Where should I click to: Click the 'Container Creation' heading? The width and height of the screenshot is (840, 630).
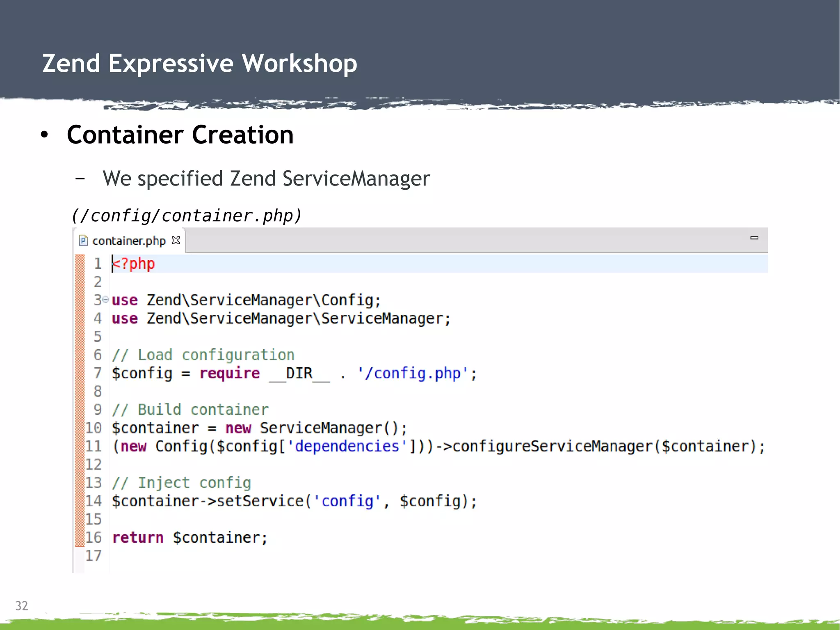click(x=180, y=135)
